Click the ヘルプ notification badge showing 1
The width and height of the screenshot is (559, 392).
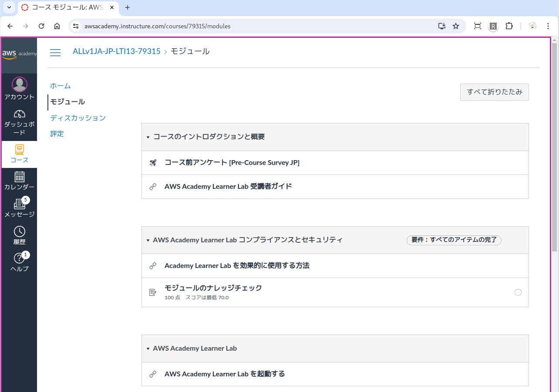26,255
